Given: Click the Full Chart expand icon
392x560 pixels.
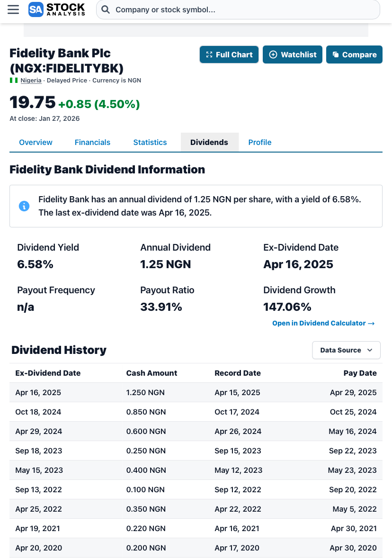Looking at the screenshot, I should point(209,55).
